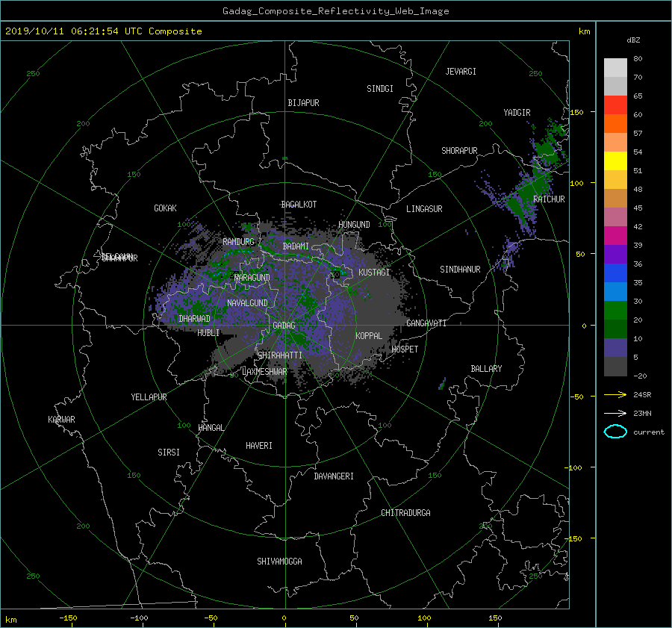Click the GADAG radar center label
This screenshot has width=672, height=628.
[x=284, y=326]
